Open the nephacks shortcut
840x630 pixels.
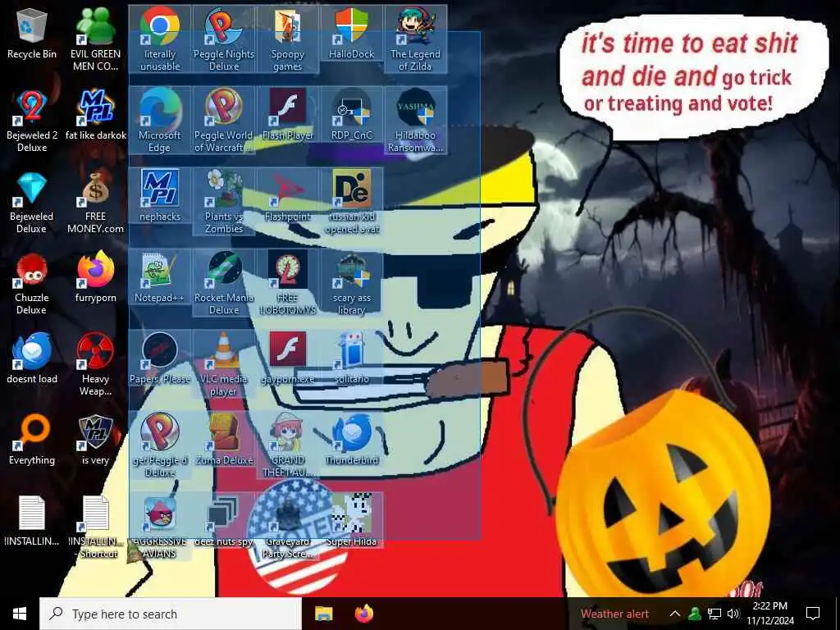(160, 196)
